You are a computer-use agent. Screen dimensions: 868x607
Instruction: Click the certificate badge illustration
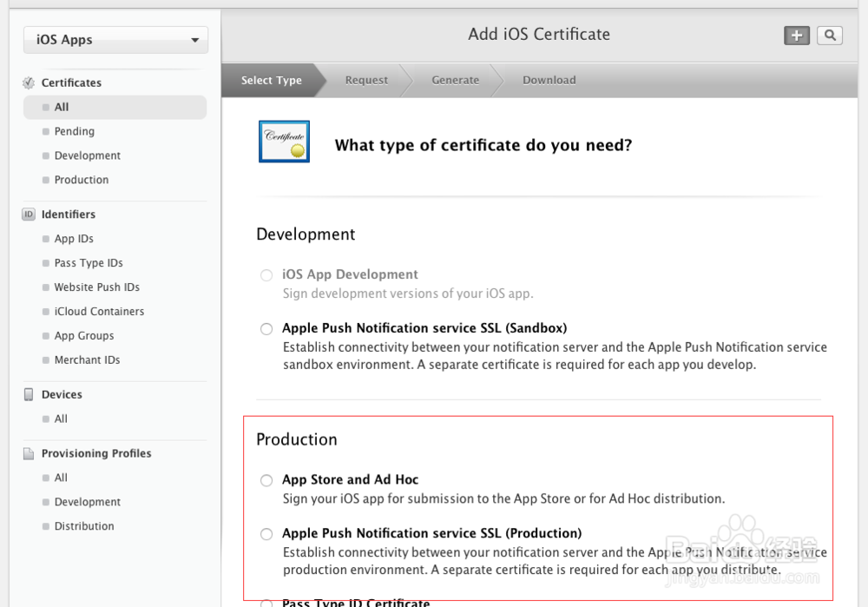pyautogui.click(x=284, y=140)
